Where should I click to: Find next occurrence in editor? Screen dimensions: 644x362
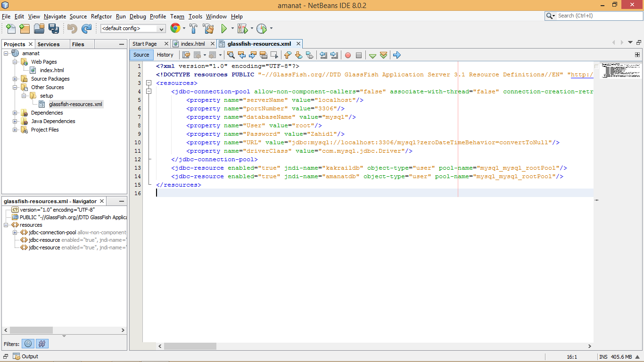click(253, 55)
